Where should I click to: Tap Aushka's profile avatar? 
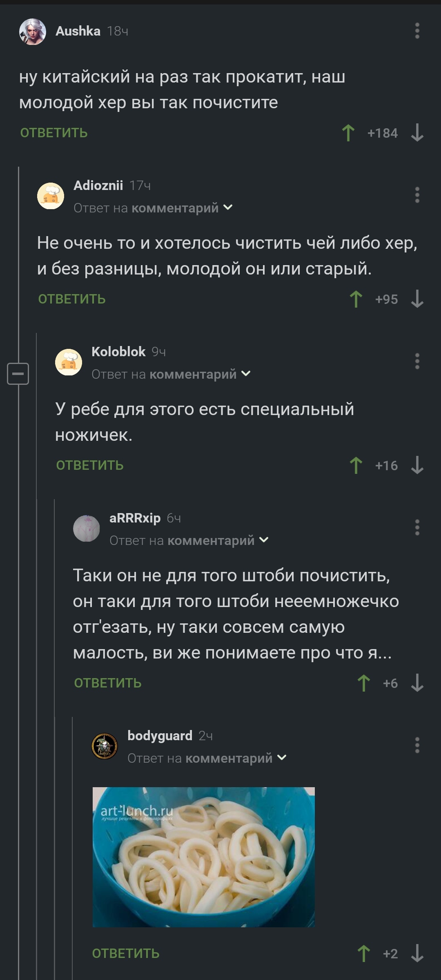(x=33, y=31)
